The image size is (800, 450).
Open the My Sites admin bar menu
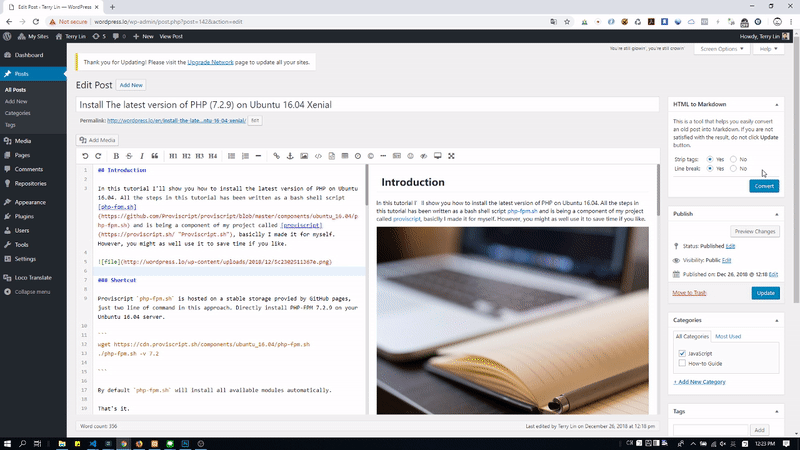(33, 36)
